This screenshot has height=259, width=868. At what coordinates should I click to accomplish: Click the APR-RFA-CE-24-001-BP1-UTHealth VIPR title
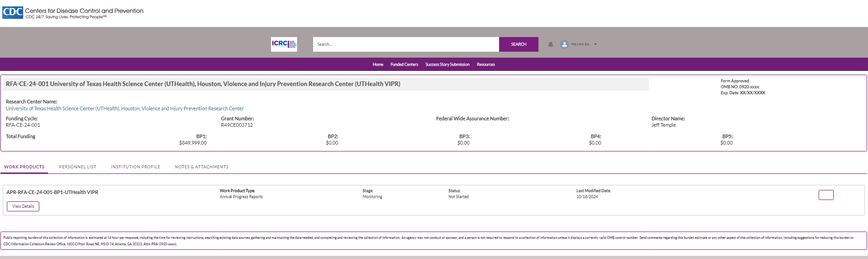[x=52, y=193]
